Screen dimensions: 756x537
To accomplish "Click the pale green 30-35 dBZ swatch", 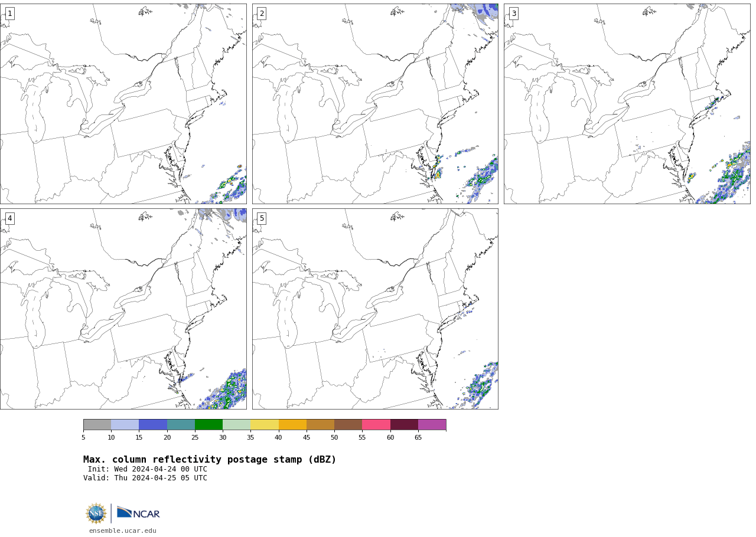I will (x=236, y=425).
